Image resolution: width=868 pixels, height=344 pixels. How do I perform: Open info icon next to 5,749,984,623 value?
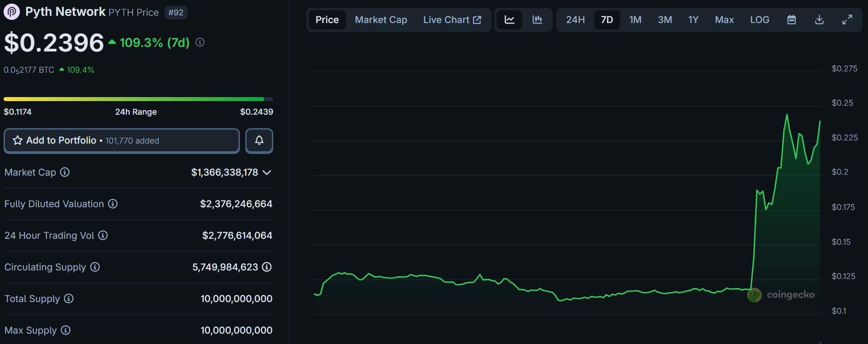pos(267,267)
